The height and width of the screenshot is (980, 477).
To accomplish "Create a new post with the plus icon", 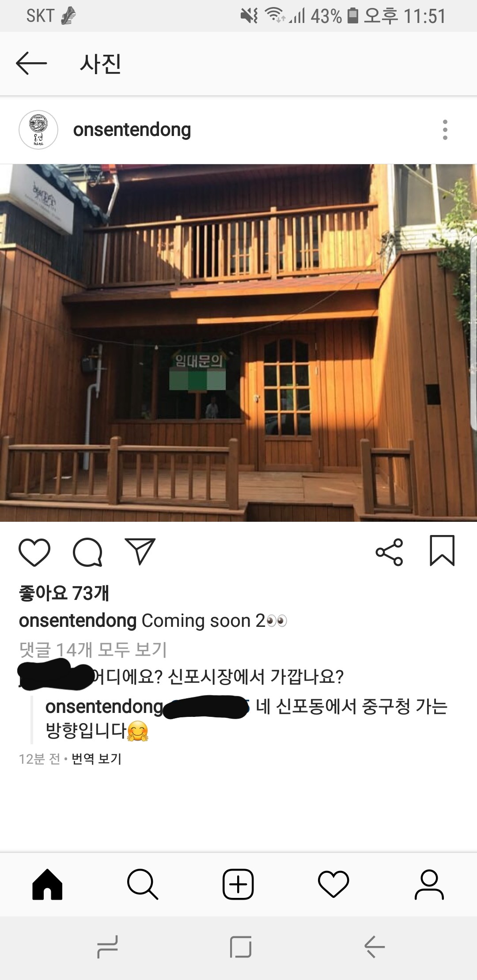I will (238, 884).
